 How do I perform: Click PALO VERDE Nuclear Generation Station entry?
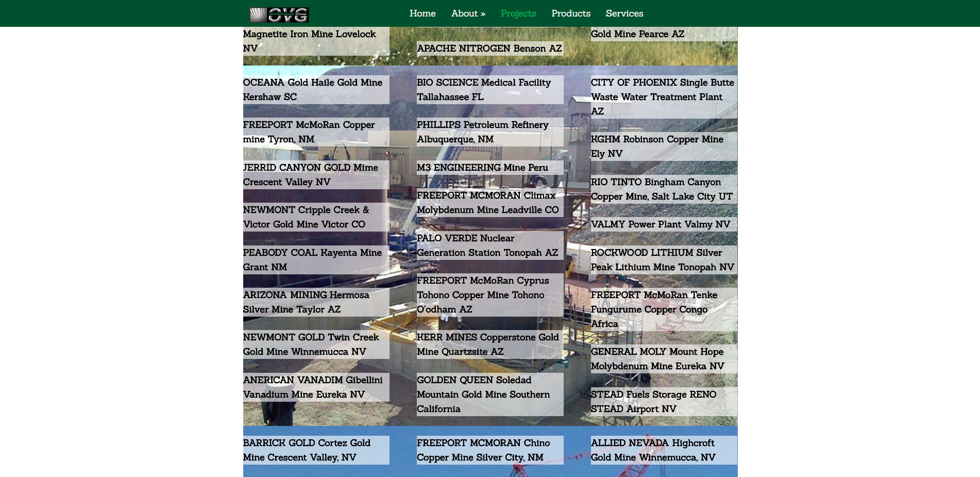[x=490, y=245]
